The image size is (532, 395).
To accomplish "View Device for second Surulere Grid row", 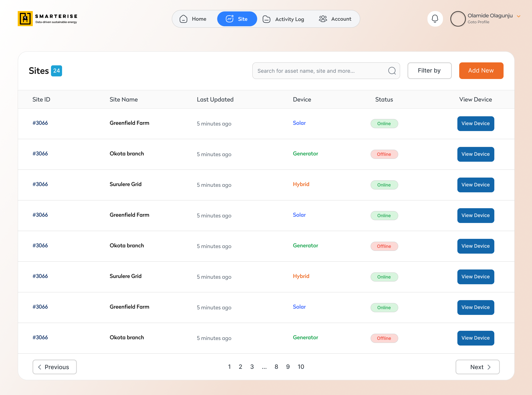I will coord(475,277).
